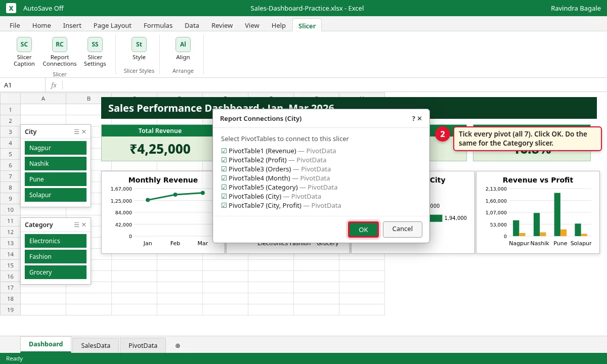This screenshot has width=607, height=364.
Task: Add a new sheet tab
Action: (x=178, y=346)
